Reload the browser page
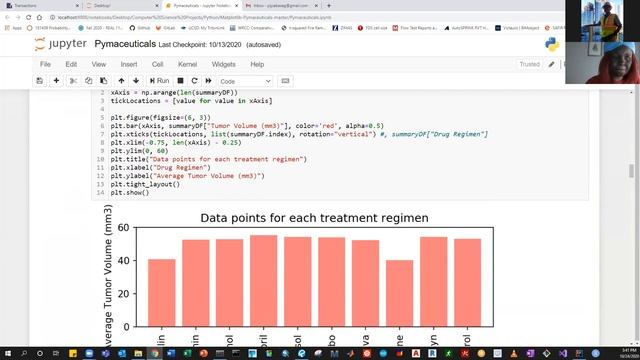This screenshot has width=640, height=360. point(29,18)
